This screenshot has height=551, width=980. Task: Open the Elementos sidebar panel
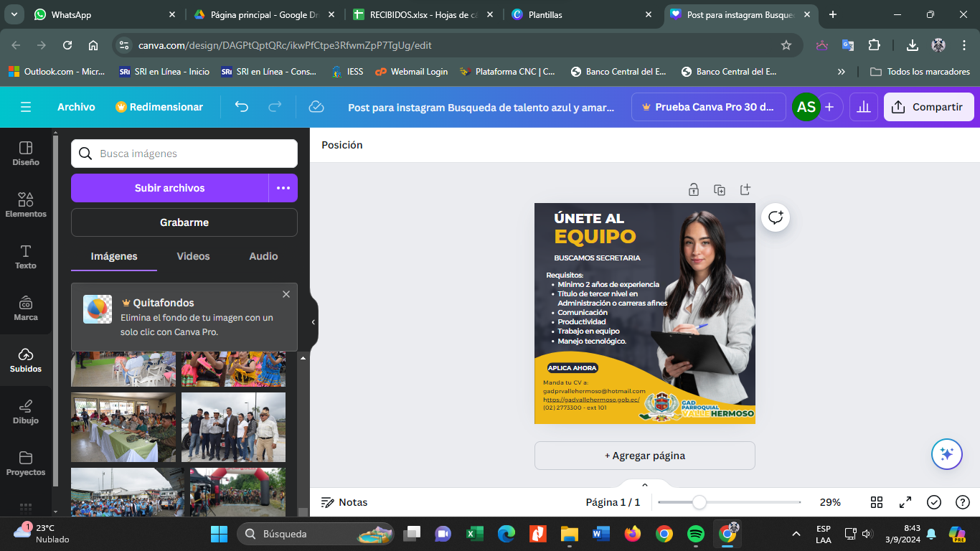click(x=26, y=204)
